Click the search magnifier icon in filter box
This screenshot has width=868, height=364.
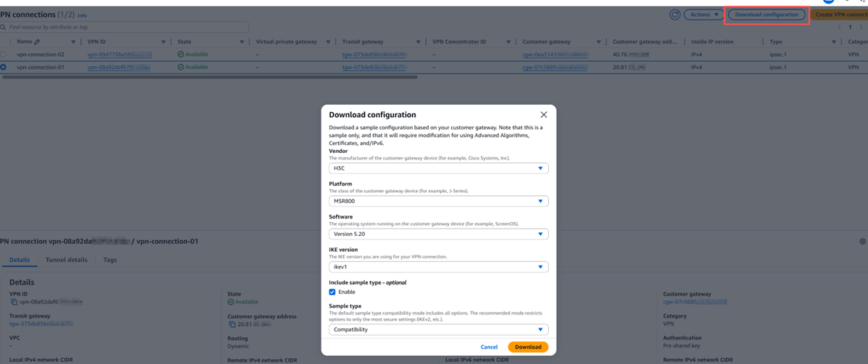(4, 28)
